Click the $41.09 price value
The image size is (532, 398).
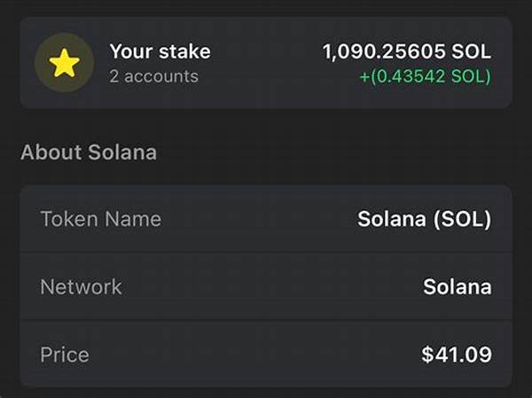(x=456, y=355)
